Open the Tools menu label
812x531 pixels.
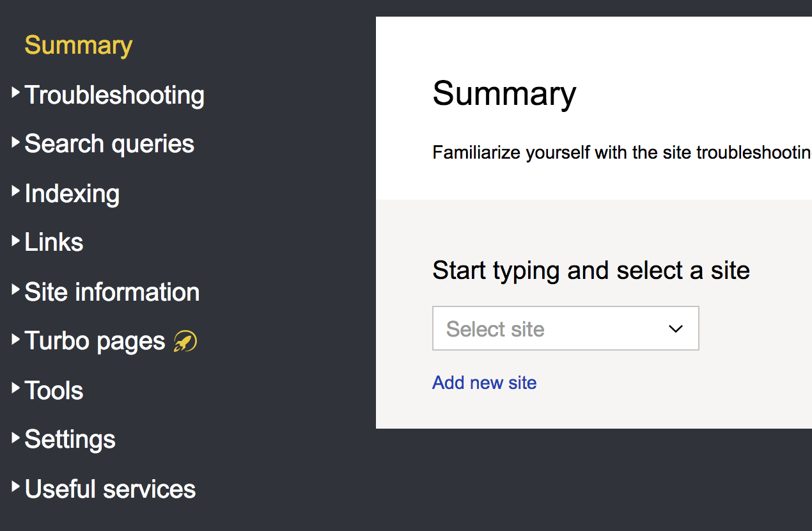[54, 391]
